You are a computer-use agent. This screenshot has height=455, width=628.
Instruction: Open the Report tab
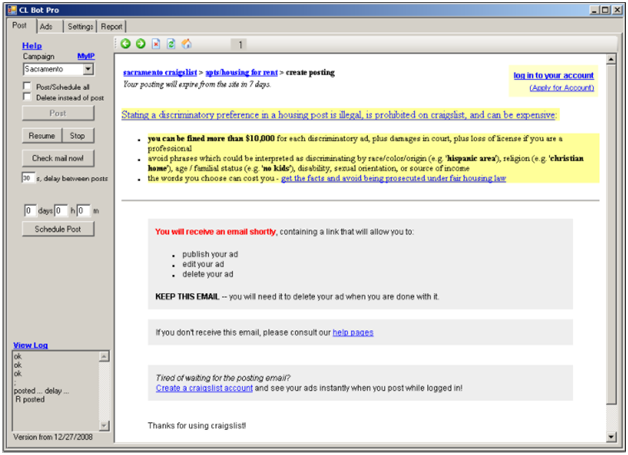coord(111,26)
